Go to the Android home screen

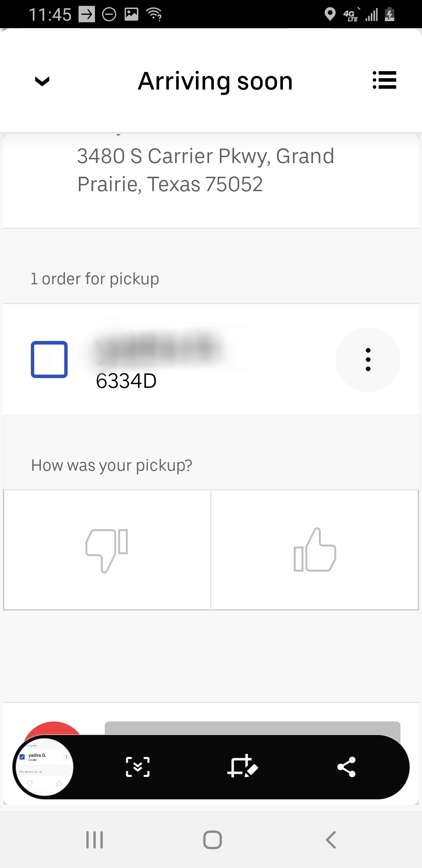212,839
